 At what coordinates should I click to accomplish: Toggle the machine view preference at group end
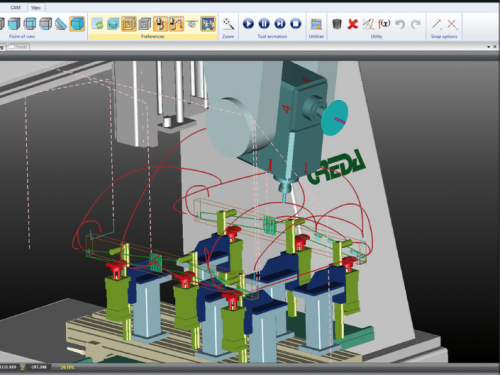pyautogui.click(x=208, y=24)
